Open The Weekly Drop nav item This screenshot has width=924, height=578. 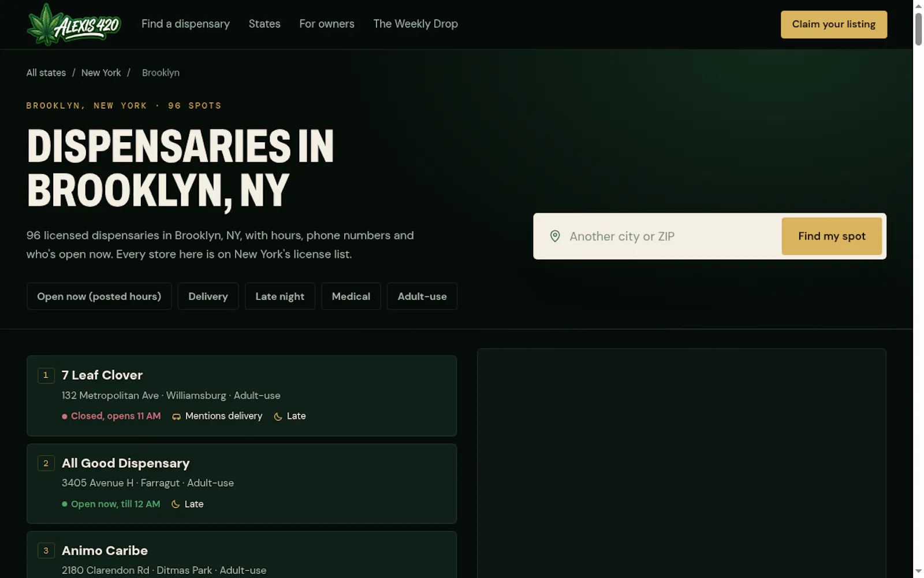coord(416,24)
